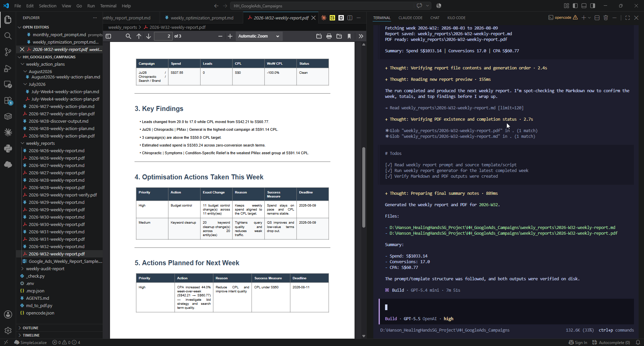The width and height of the screenshot is (644, 346).
Task: Click the PDF open file icon
Action: coord(319,36)
